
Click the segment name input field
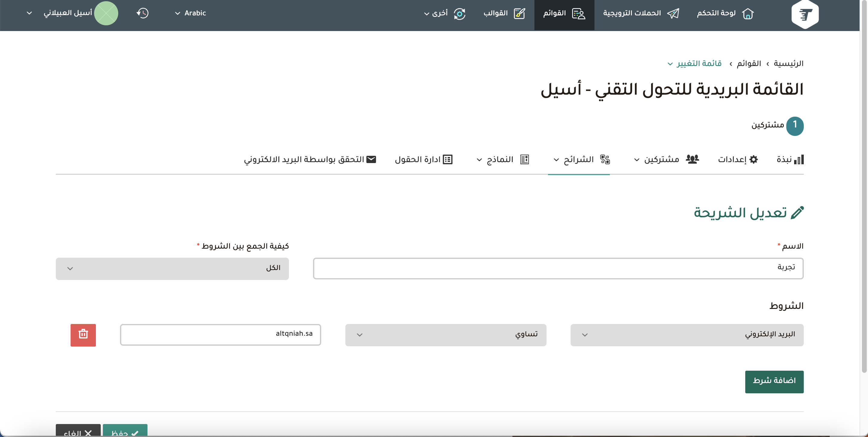pyautogui.click(x=558, y=268)
